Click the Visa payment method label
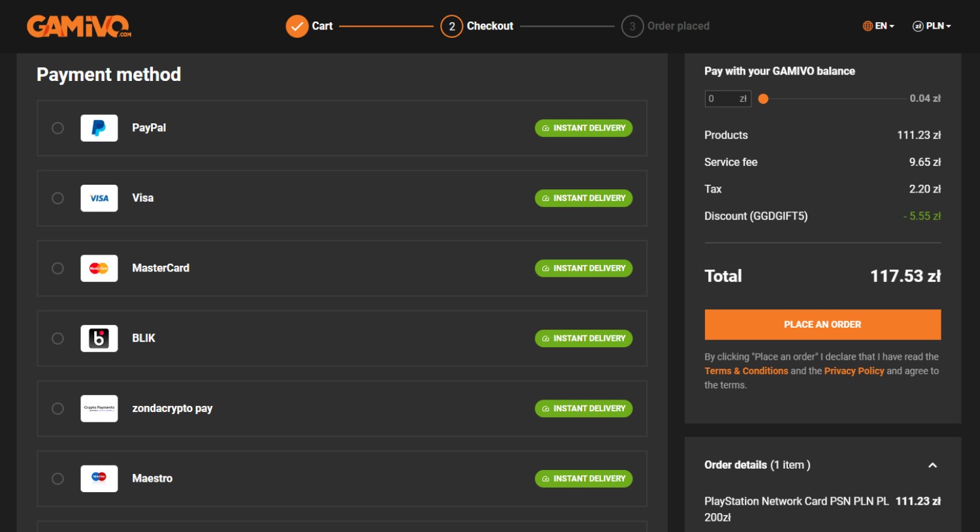Viewport: 980px width, 532px height. click(x=142, y=198)
